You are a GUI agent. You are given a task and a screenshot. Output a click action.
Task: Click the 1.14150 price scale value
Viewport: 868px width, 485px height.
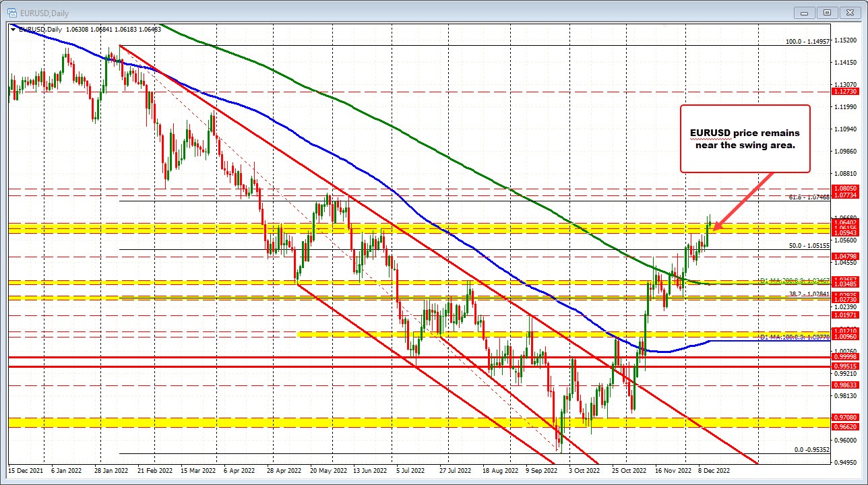tap(845, 63)
